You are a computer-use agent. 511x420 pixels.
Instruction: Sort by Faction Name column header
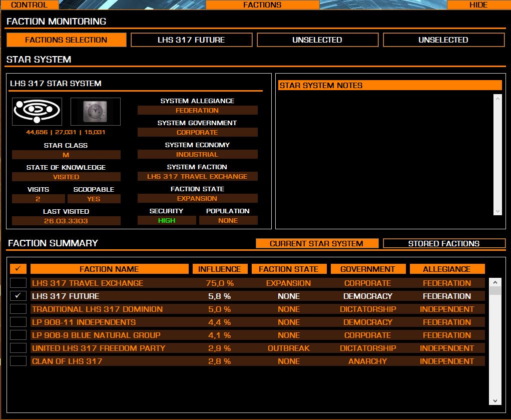[x=109, y=269]
